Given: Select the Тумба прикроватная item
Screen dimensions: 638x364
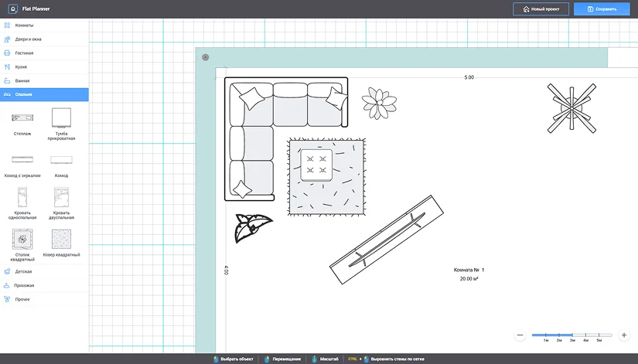Looking at the screenshot, I should (61, 124).
